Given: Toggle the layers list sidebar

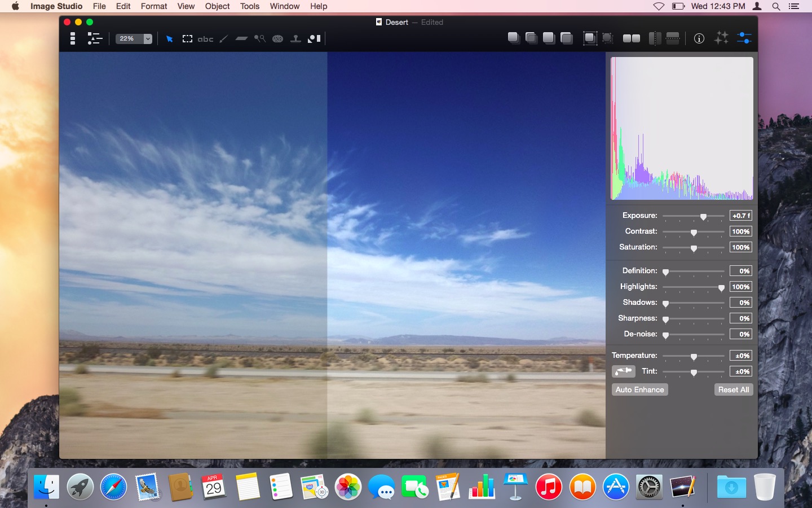Looking at the screenshot, I should 73,38.
